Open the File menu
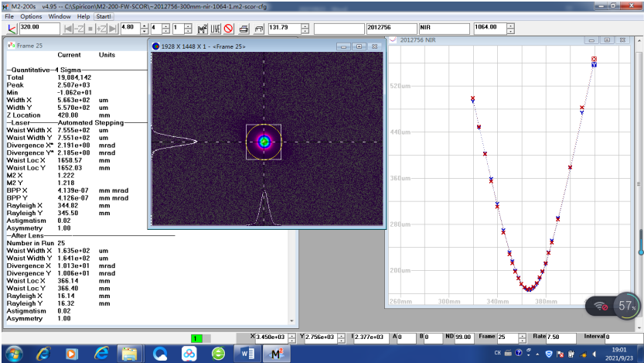This screenshot has width=644, height=363. (9, 16)
